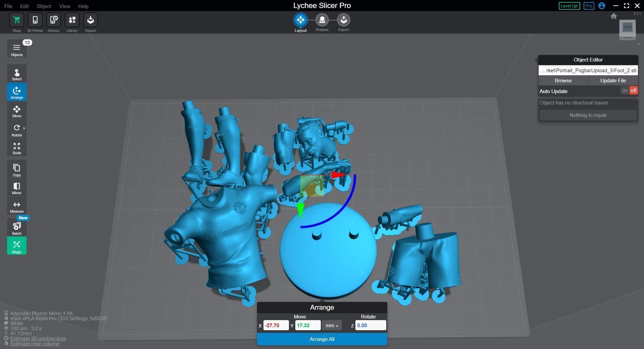
Task: Expand the Rotate tool options arrow
Action: click(24, 128)
